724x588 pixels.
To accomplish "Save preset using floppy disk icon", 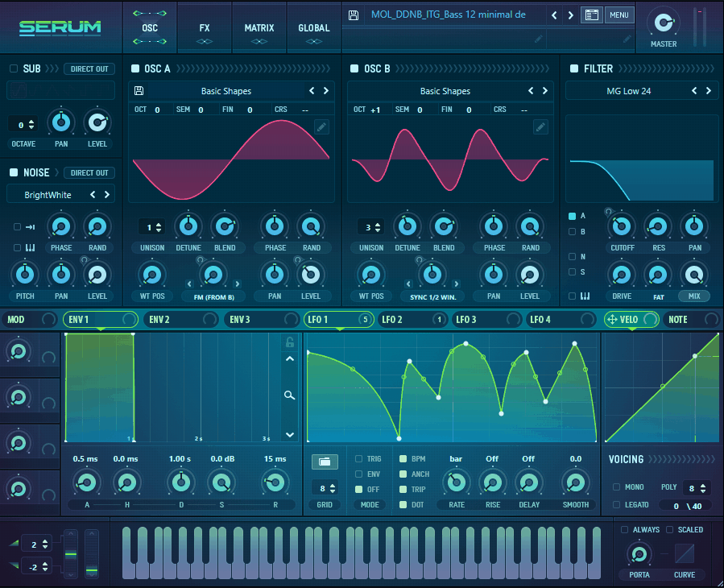I will click(x=354, y=15).
